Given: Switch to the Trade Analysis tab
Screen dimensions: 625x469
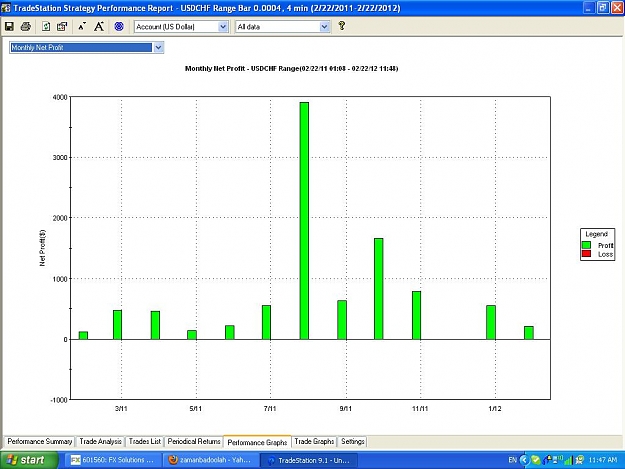Looking at the screenshot, I should 100,442.
